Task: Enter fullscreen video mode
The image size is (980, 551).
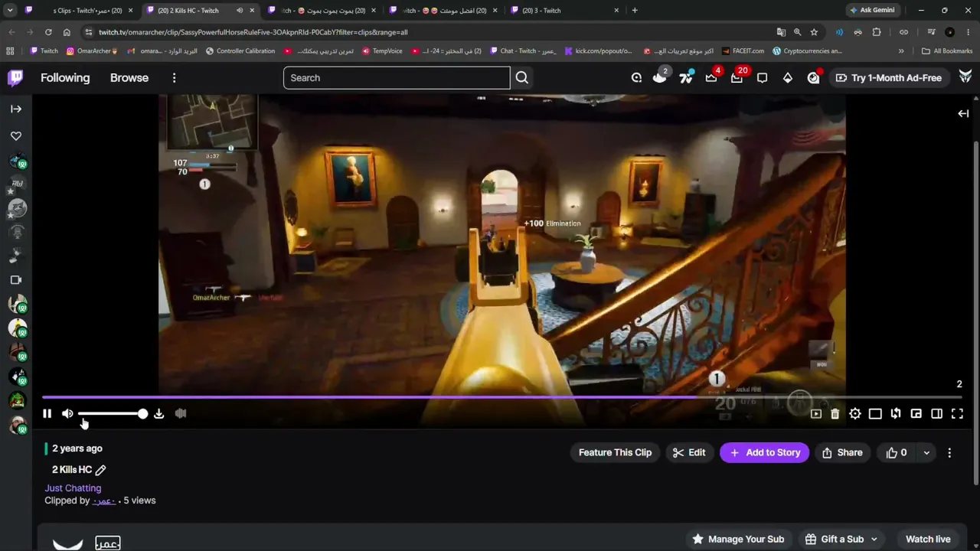Action: click(x=957, y=413)
